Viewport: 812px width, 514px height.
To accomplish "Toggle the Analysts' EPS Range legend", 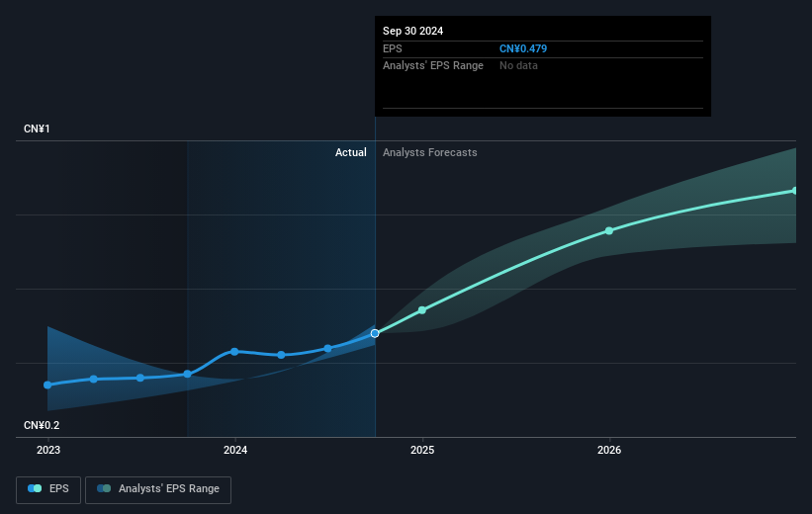I will pyautogui.click(x=158, y=489).
